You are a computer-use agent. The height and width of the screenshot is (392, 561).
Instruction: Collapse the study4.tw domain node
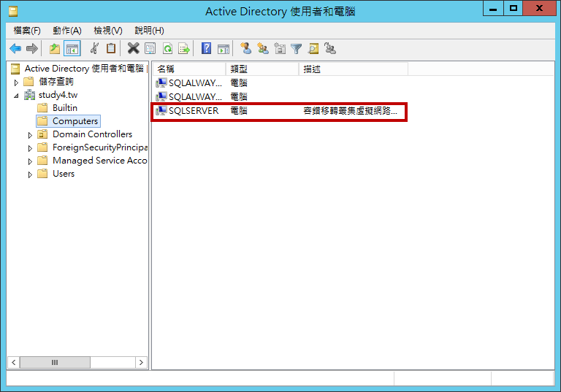[16, 96]
